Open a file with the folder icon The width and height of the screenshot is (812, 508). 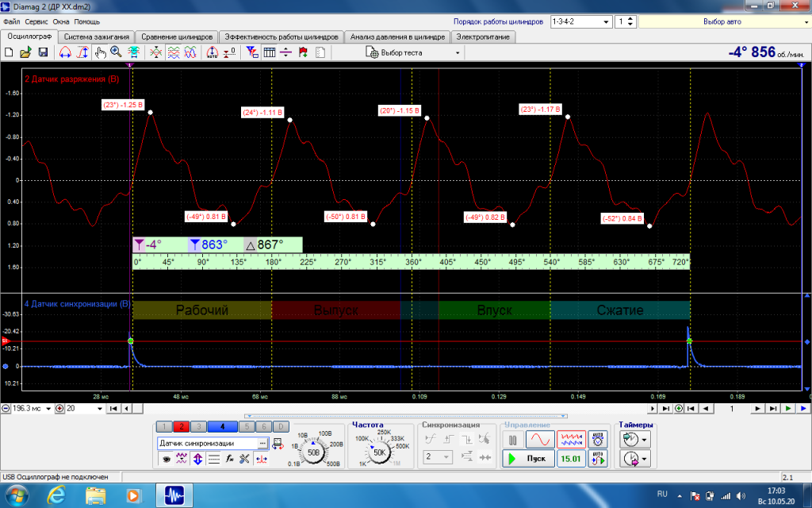point(25,52)
